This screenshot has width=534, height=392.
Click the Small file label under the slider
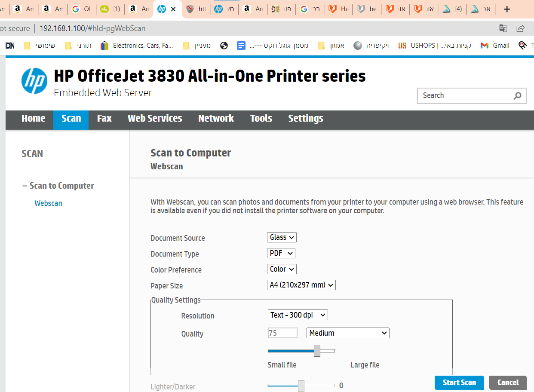click(282, 365)
